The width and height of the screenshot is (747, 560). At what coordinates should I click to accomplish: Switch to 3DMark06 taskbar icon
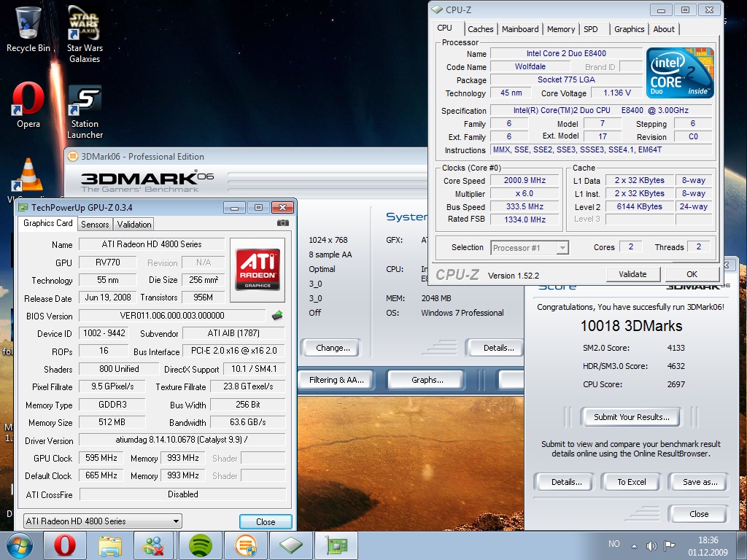(x=245, y=545)
